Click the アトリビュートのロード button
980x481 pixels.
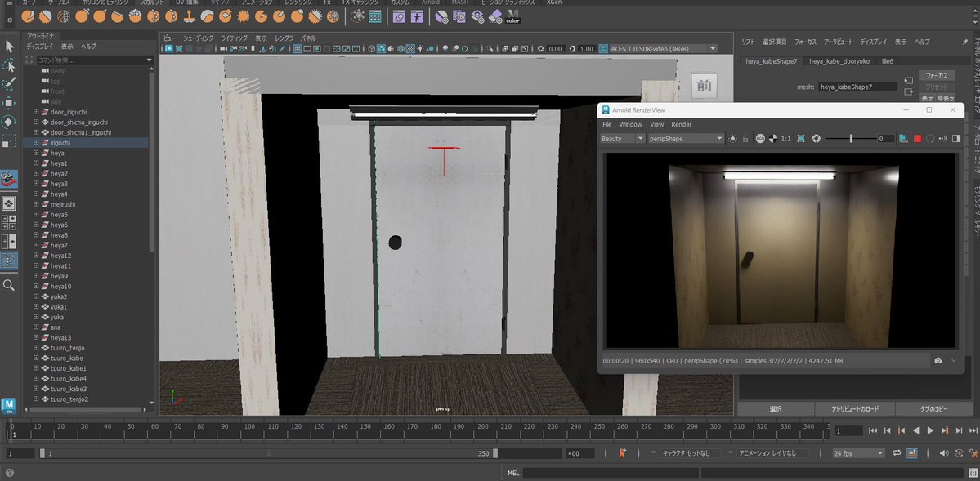tap(855, 408)
